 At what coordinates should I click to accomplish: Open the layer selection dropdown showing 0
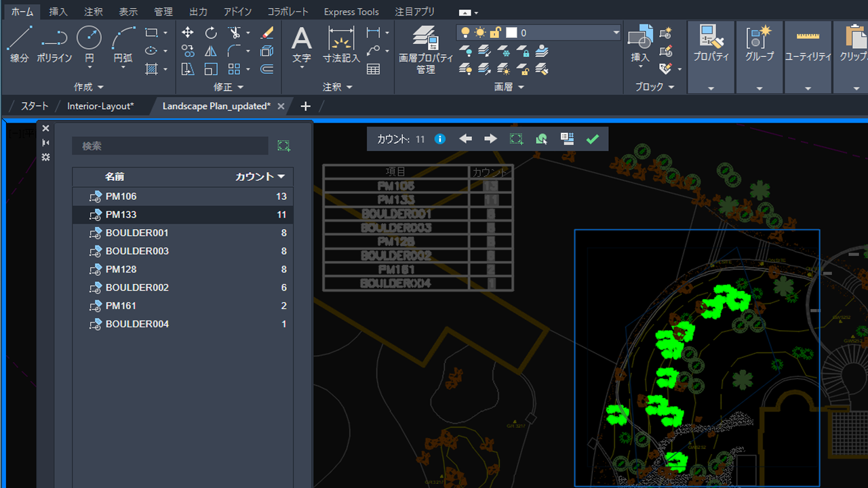point(615,32)
